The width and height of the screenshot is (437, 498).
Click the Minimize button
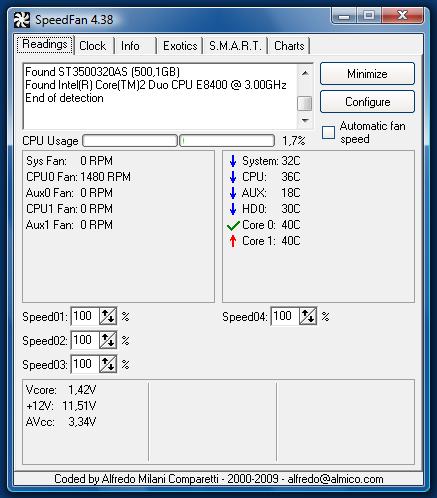pyautogui.click(x=367, y=74)
